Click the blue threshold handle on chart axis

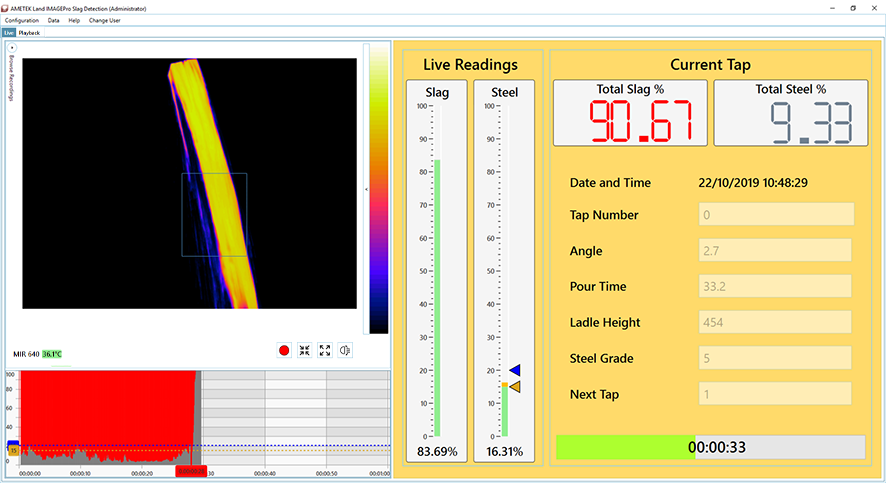[x=13, y=443]
